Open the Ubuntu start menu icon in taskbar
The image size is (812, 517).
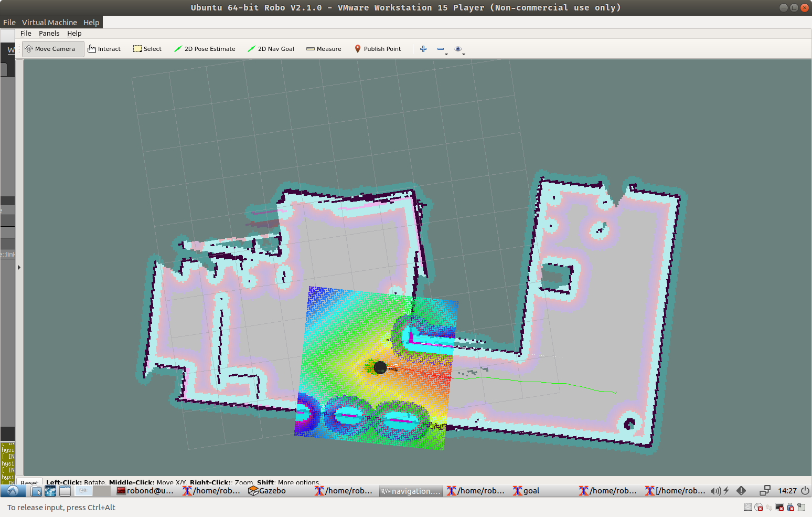click(13, 491)
